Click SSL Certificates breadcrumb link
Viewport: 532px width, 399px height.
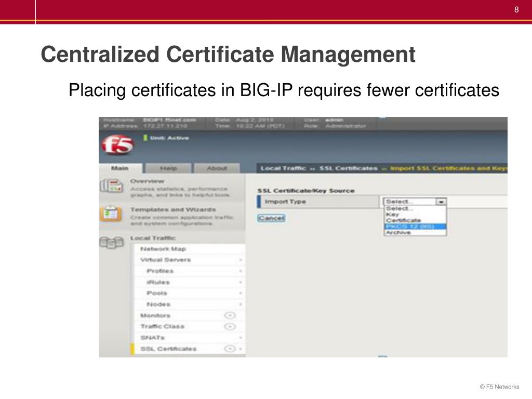tap(349, 168)
